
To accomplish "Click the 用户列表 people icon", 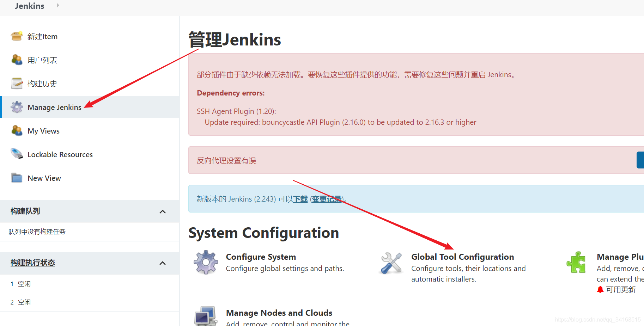I will pos(17,60).
